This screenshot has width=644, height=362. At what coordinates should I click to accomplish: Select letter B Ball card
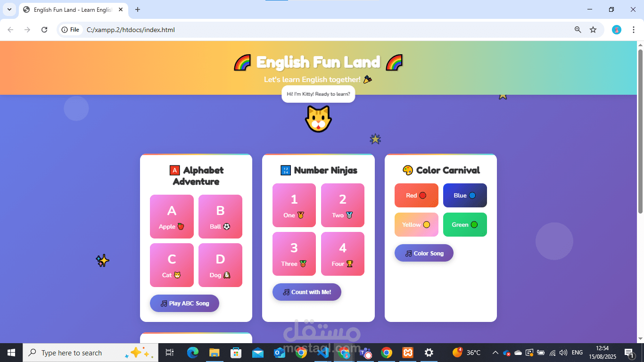click(220, 216)
